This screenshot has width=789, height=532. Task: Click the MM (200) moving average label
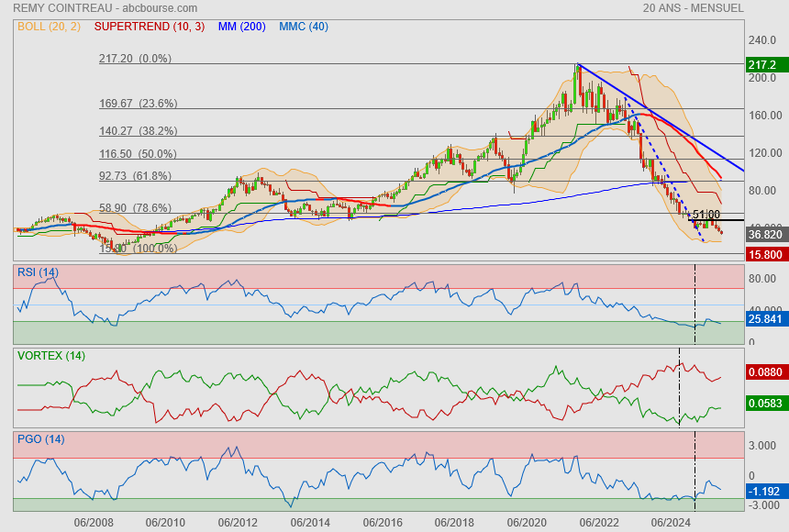point(241,27)
